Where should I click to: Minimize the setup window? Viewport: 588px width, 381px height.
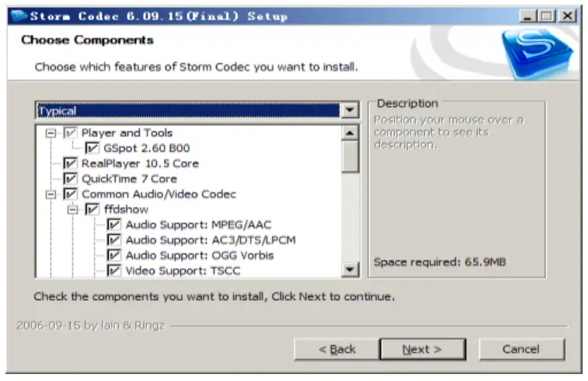pos(528,16)
